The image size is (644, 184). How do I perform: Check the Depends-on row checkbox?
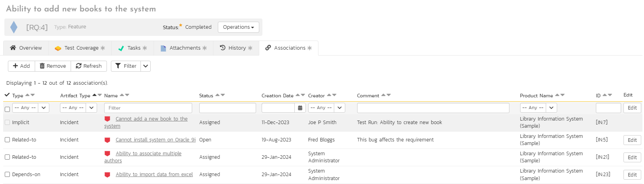coord(7,175)
